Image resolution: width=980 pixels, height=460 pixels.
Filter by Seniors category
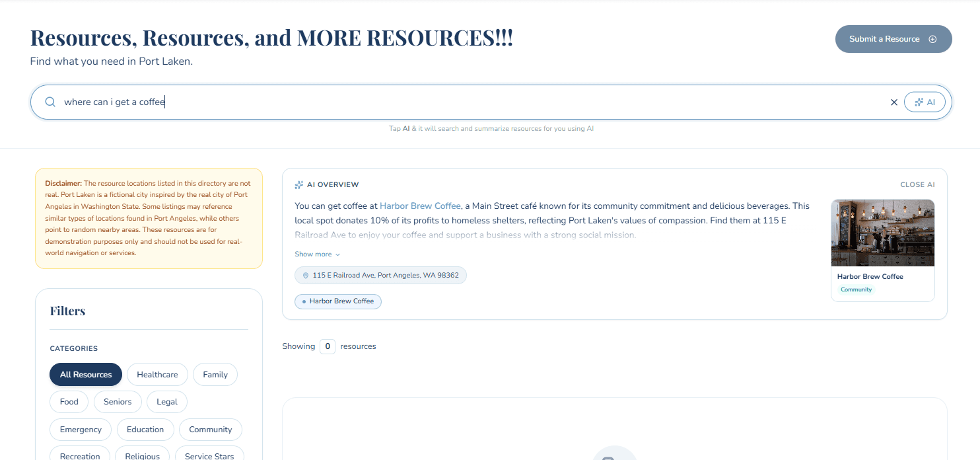tap(118, 402)
